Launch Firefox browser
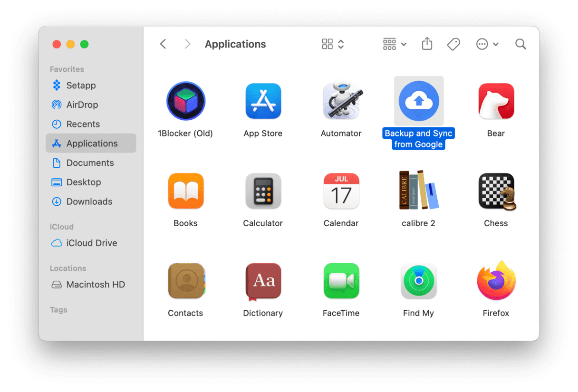The height and width of the screenshot is (392, 578). coord(496,280)
